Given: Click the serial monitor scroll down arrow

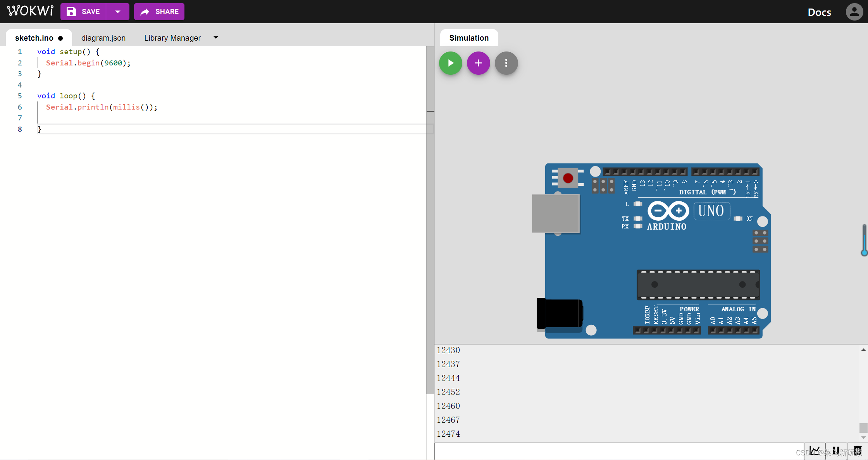Looking at the screenshot, I should (x=863, y=438).
